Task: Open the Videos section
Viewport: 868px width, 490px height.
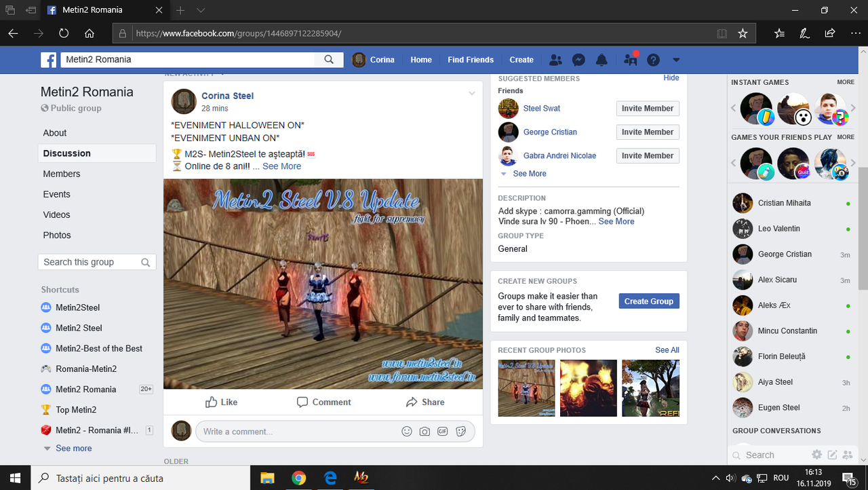Action: 57,214
